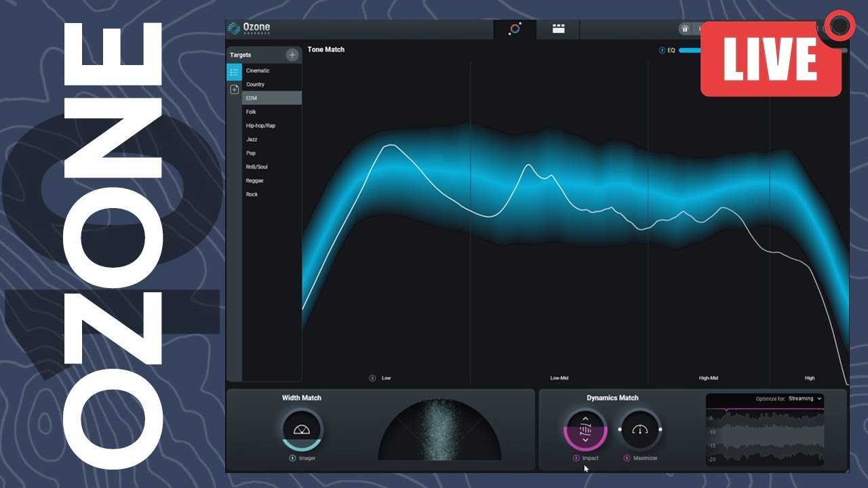Select the Country target

tap(272, 84)
